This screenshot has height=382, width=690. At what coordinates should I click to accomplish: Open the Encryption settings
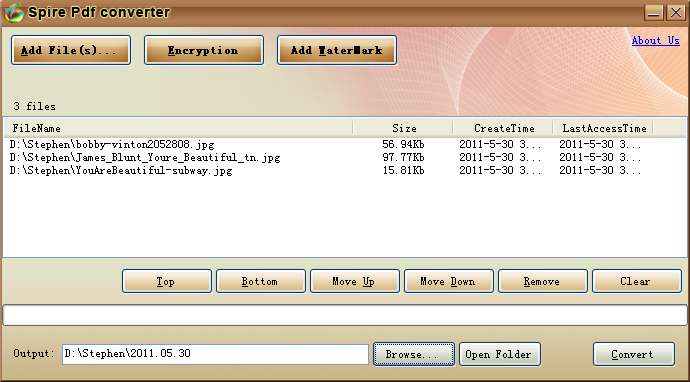pos(204,50)
